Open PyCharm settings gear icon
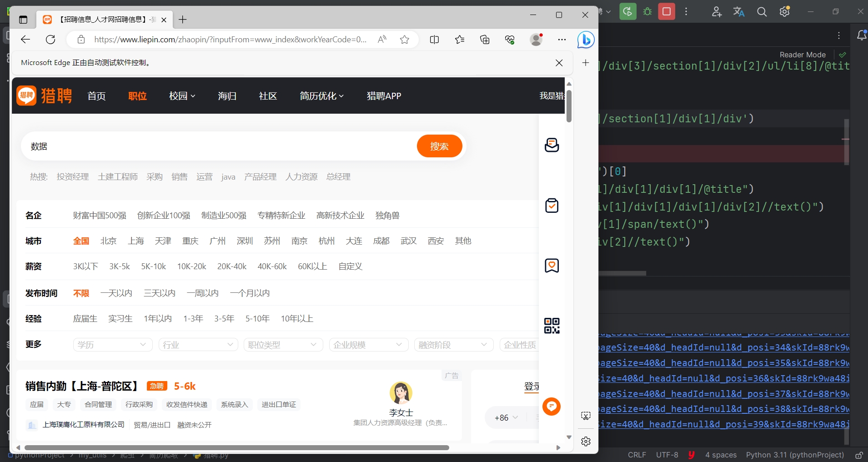 coord(785,12)
